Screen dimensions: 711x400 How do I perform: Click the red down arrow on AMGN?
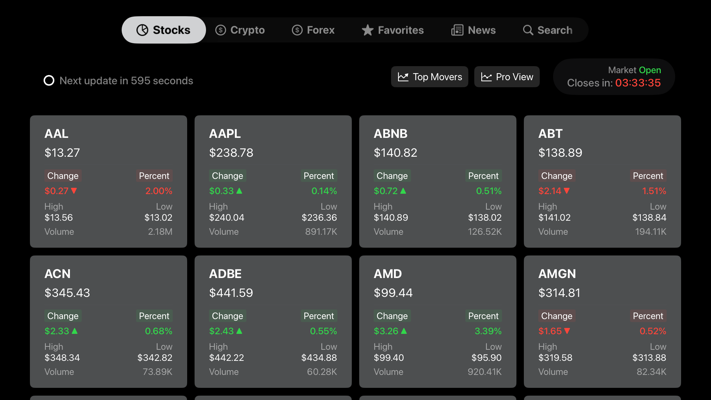click(567, 331)
